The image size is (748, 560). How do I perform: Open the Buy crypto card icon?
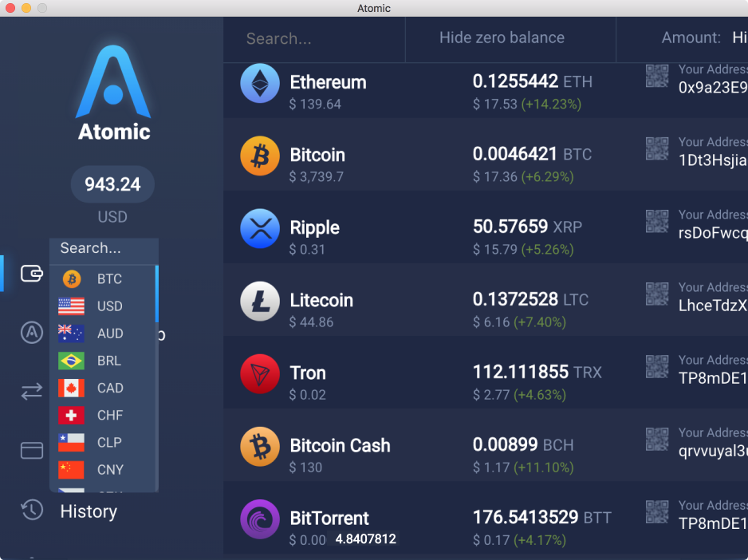[32, 450]
